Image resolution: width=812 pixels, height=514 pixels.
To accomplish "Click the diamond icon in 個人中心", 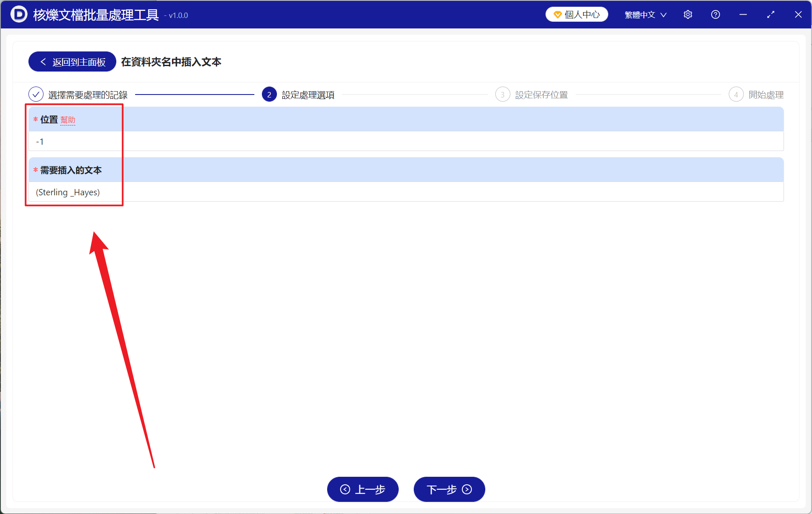I will 557,15.
